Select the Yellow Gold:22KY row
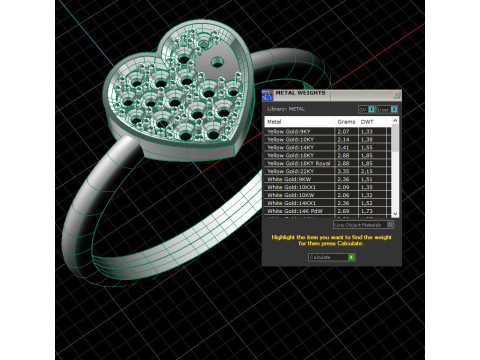Image resolution: width=480 pixels, height=360 pixels. [x=328, y=171]
